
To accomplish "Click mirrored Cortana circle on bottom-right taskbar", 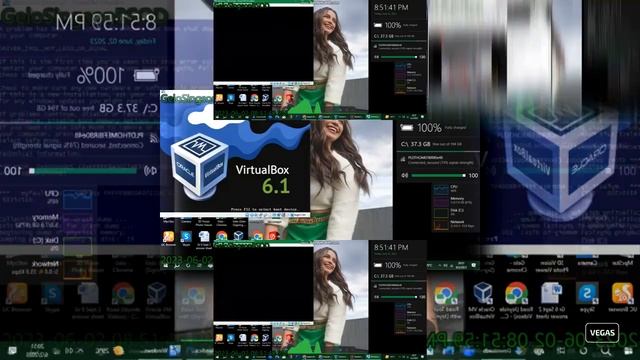I will coord(584,351).
